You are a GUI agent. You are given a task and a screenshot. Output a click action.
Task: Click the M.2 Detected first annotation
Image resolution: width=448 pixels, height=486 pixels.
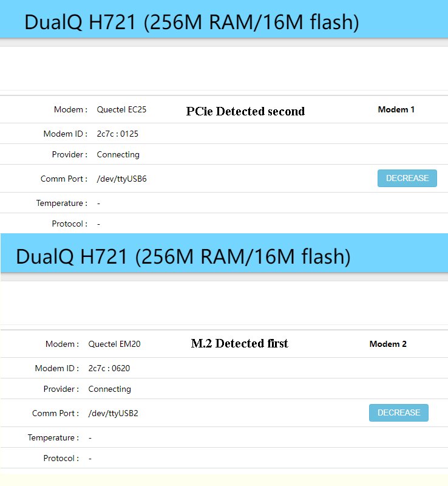[240, 343]
